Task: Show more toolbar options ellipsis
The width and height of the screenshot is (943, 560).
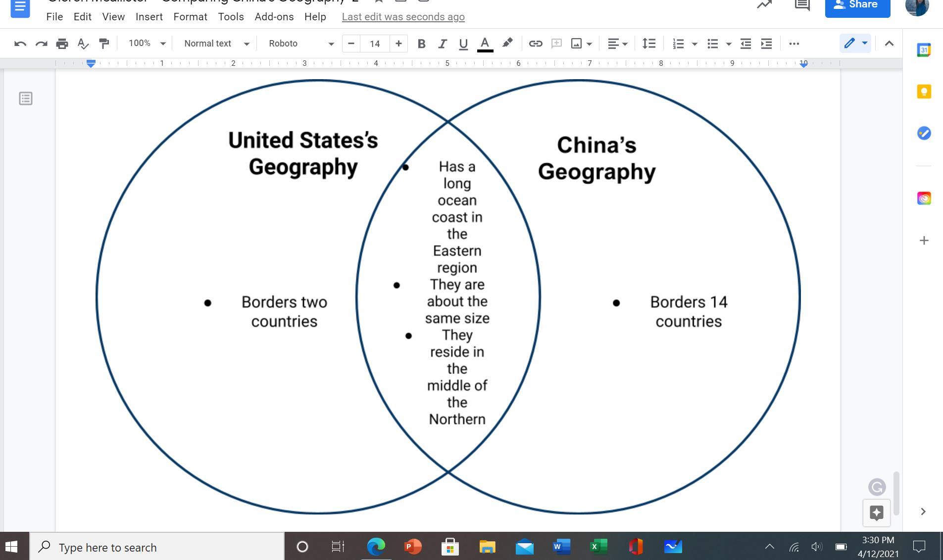Action: (x=794, y=44)
